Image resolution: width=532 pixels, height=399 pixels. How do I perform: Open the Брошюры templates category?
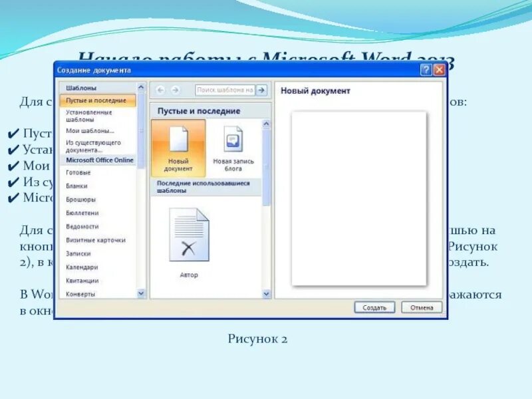[x=80, y=199]
